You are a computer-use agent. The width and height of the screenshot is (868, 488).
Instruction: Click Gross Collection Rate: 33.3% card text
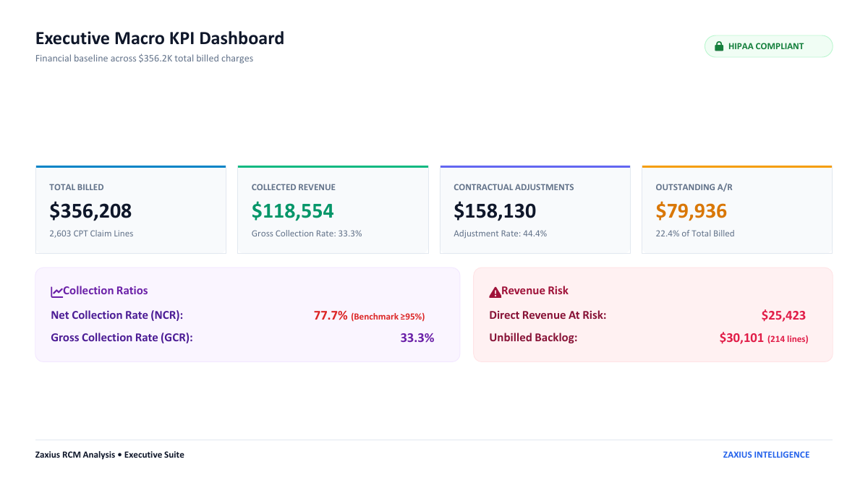(307, 234)
